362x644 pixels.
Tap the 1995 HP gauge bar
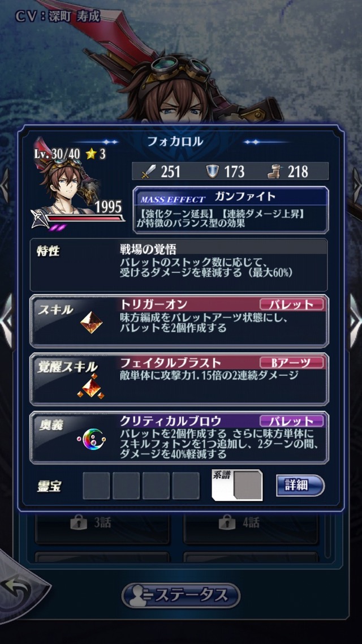85,219
